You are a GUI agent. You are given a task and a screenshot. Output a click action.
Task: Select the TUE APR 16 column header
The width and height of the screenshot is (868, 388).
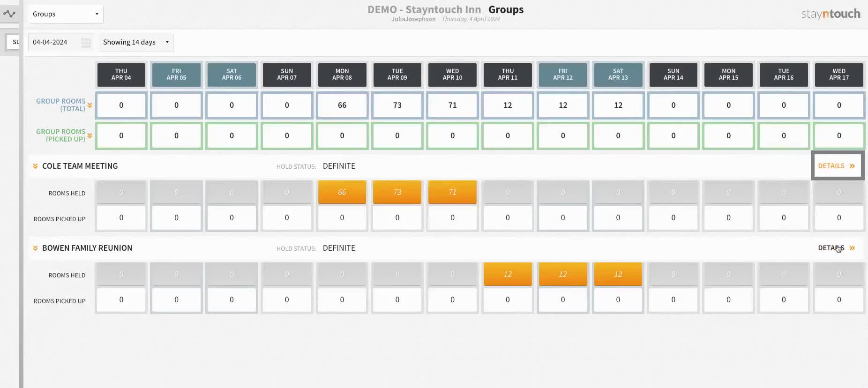(784, 75)
